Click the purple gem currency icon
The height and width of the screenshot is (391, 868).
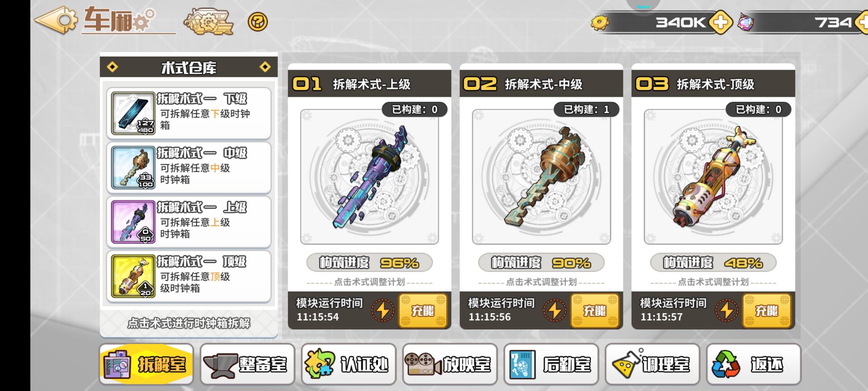coord(745,22)
